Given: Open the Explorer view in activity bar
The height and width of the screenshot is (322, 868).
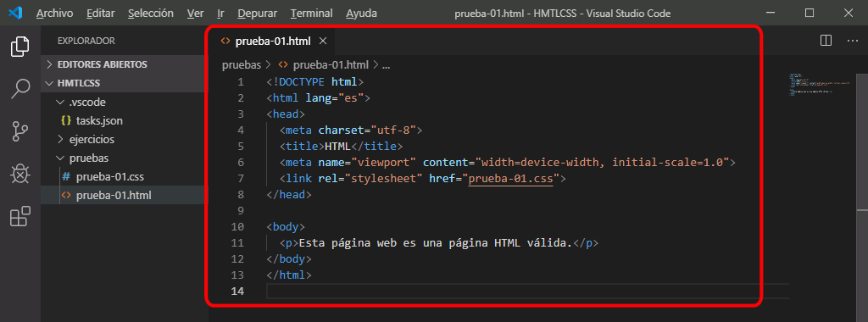Looking at the screenshot, I should point(20,47).
